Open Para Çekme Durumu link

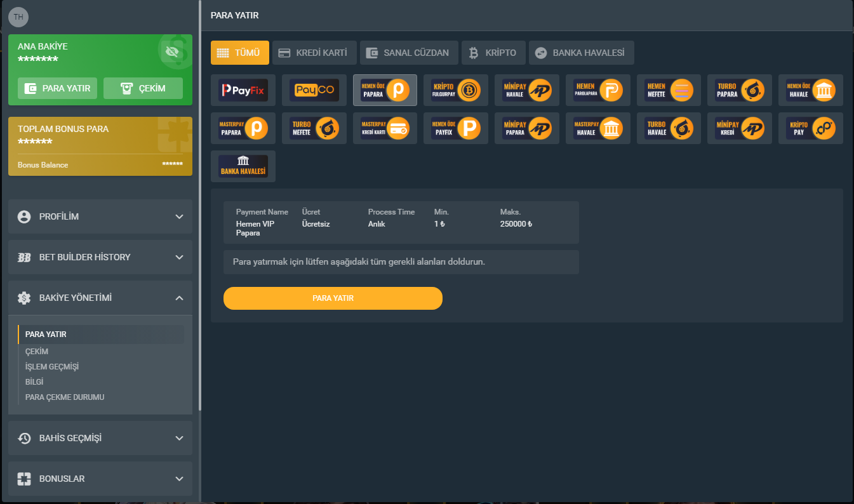click(65, 397)
